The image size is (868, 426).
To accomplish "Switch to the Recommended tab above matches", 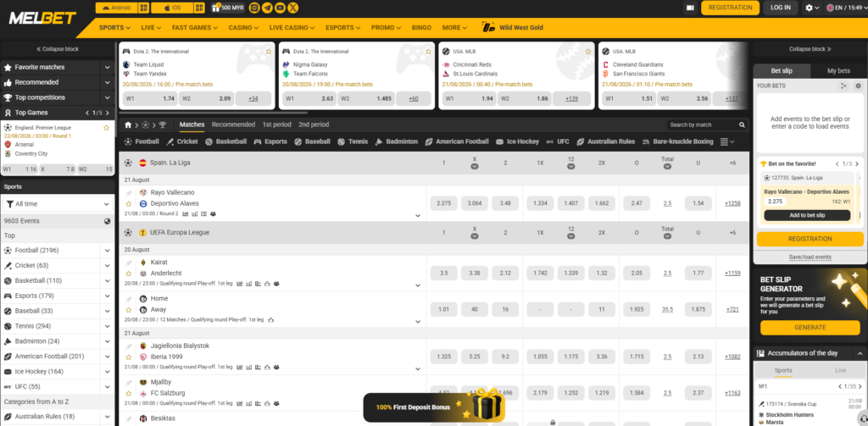I will point(233,124).
